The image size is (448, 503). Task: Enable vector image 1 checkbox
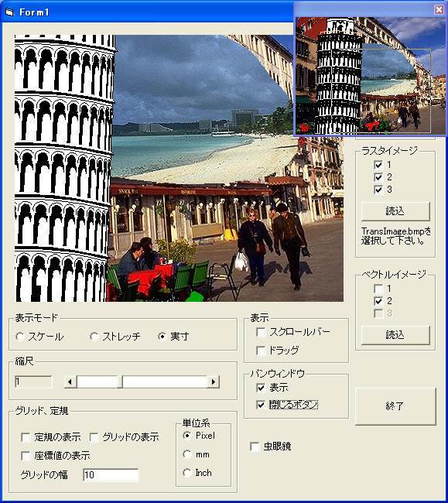point(378,289)
